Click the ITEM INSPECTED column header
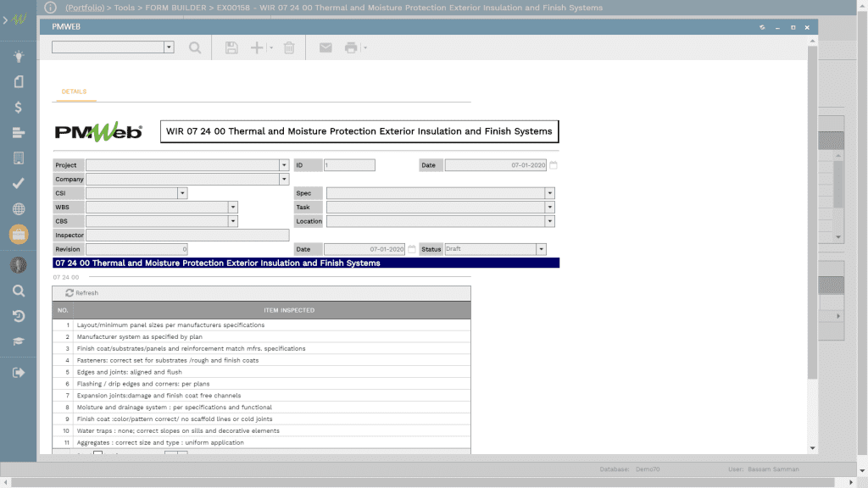Screen dimensions: 868x488 (x=289, y=310)
